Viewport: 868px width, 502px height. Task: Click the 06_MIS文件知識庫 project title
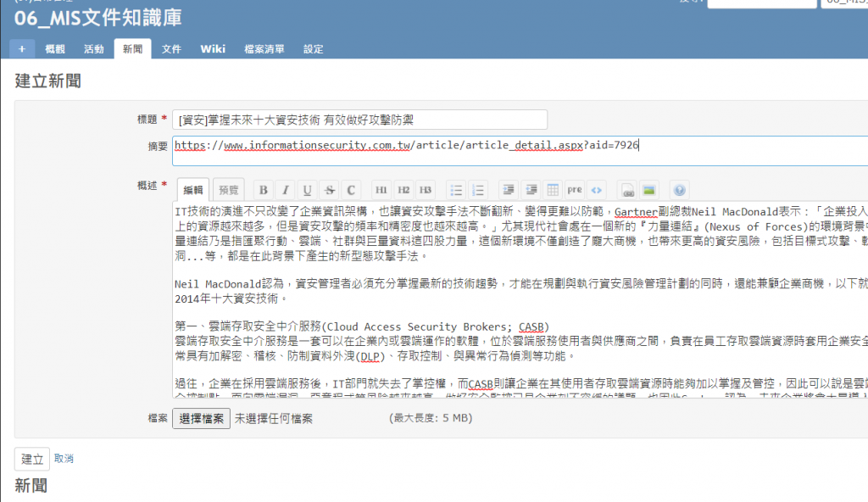(98, 18)
